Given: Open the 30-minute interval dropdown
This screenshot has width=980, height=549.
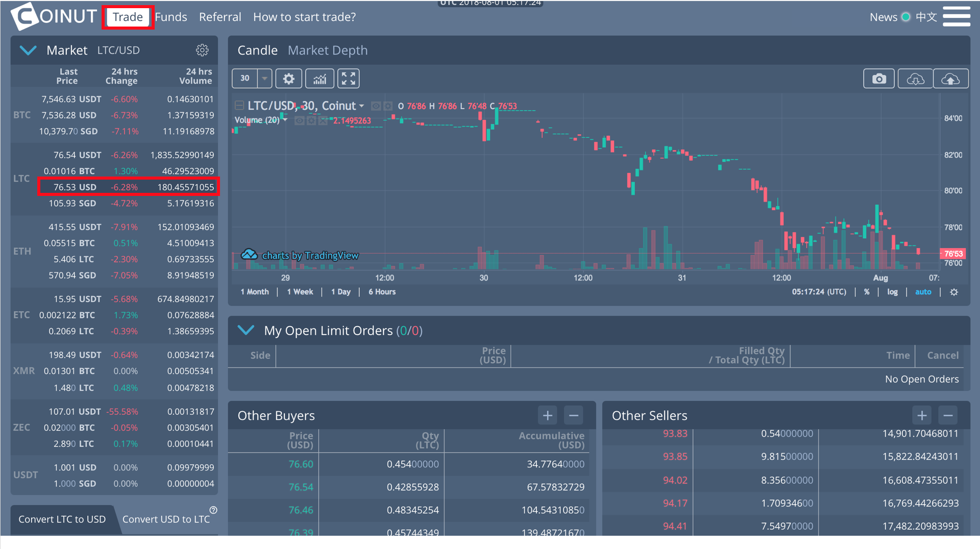Looking at the screenshot, I should [x=264, y=79].
